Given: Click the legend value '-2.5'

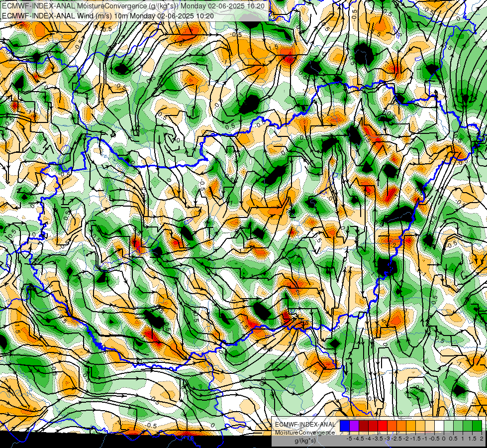Looking at the screenshot, I should tap(396, 439).
